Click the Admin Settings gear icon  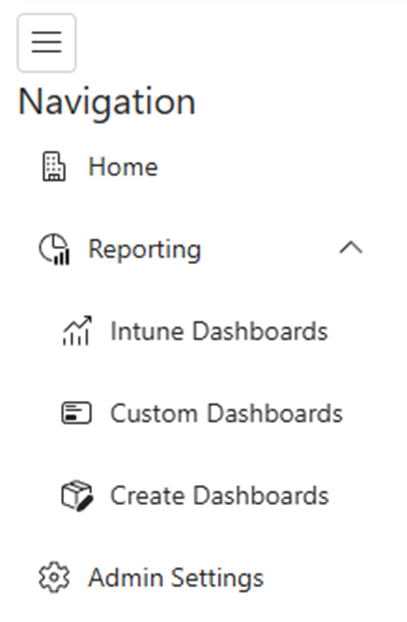(x=54, y=578)
